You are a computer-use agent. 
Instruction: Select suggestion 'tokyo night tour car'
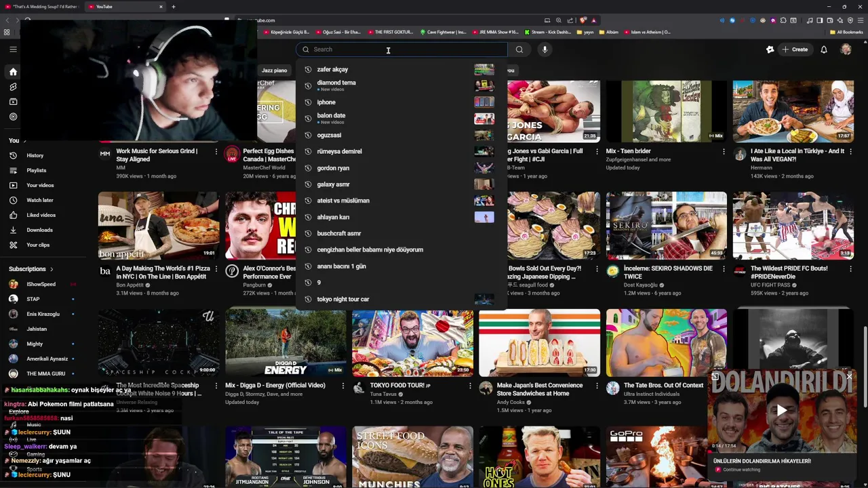[x=401, y=299]
